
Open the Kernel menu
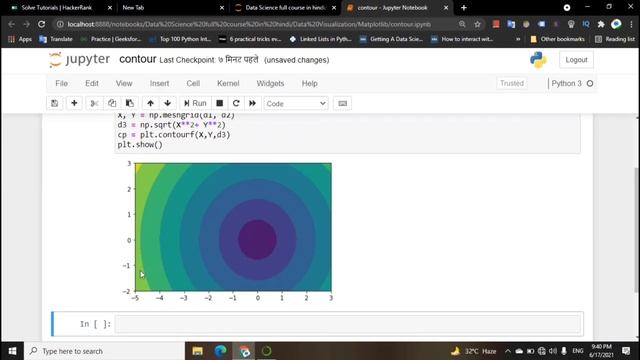coord(228,83)
